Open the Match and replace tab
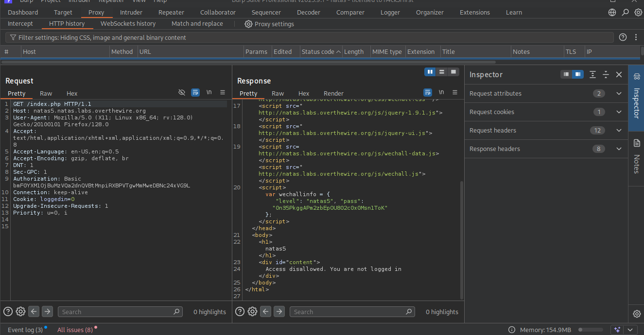Image resolution: width=644 pixels, height=335 pixels. point(197,23)
